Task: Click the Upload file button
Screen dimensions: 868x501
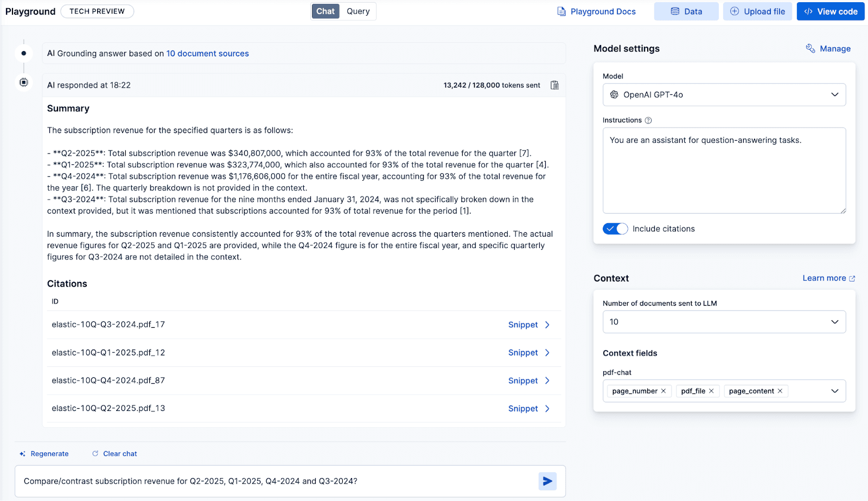Action: point(757,11)
